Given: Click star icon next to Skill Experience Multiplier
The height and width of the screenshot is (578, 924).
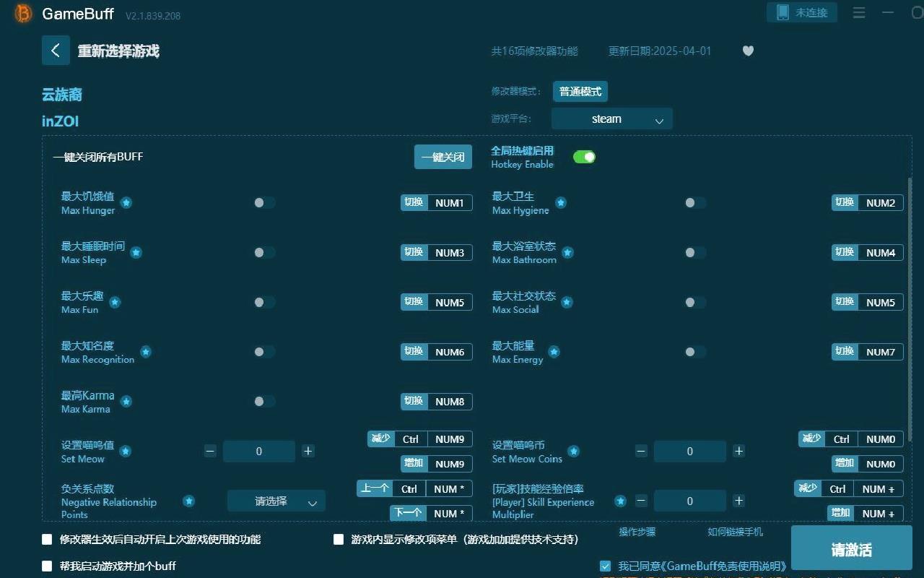Looking at the screenshot, I should [620, 501].
